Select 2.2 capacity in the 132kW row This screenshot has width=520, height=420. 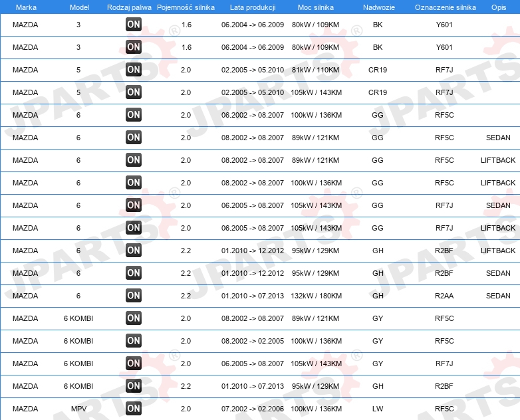click(x=186, y=296)
